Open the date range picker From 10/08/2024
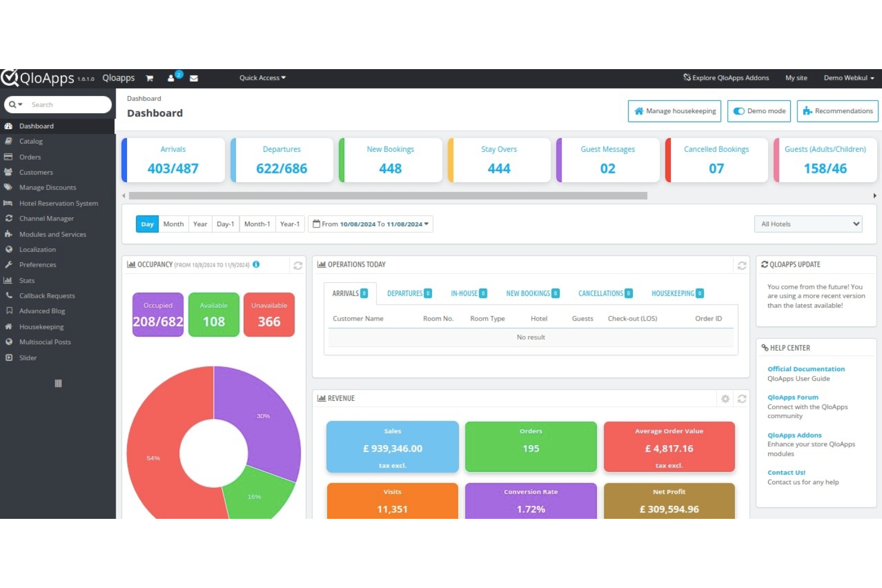This screenshot has height=588, width=882. pos(371,224)
